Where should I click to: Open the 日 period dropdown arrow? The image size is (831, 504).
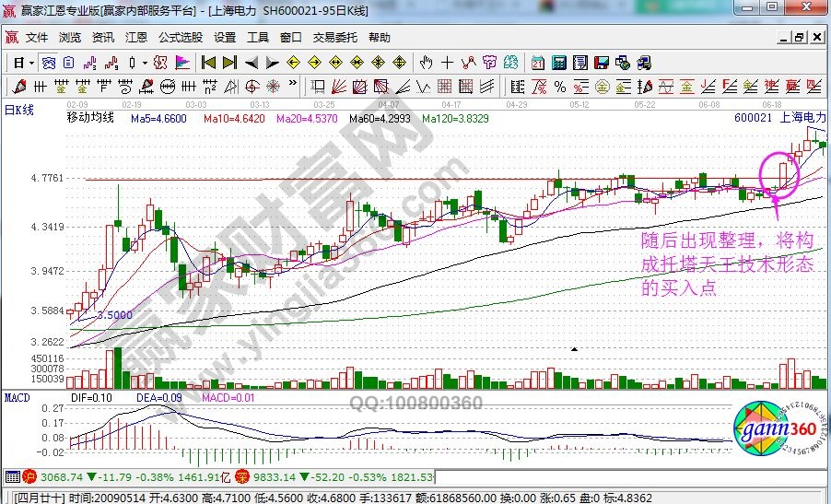coord(30,63)
